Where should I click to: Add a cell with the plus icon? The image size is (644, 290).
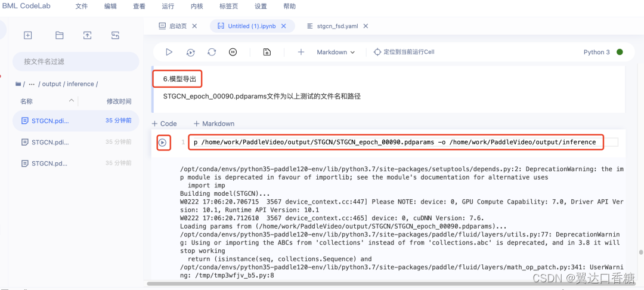coord(301,52)
